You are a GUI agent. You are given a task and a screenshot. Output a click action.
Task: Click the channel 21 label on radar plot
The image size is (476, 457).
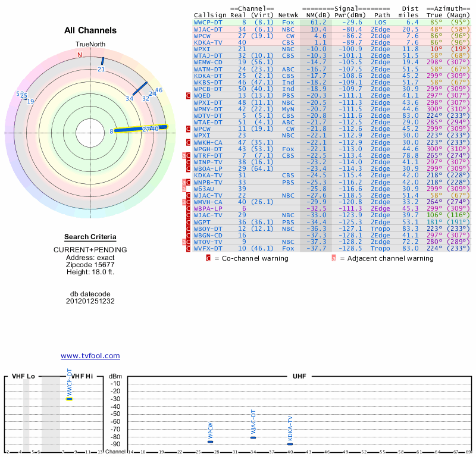click(x=101, y=70)
